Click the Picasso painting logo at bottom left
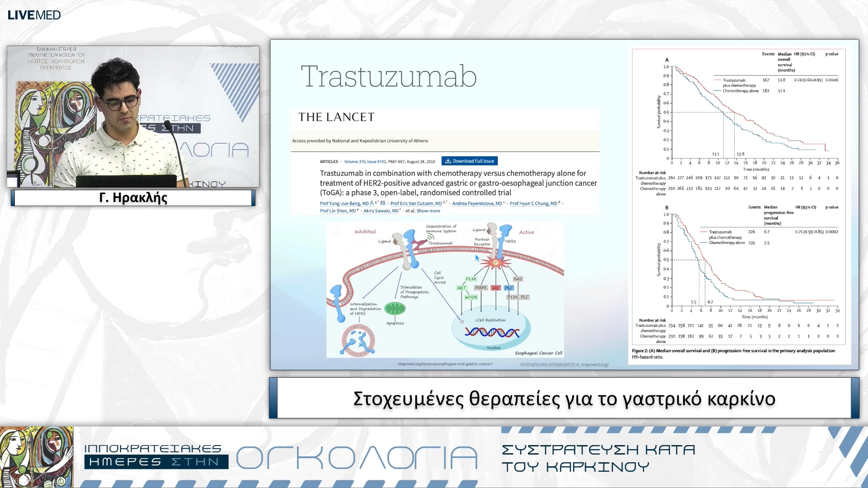The width and height of the screenshot is (868, 488). coord(37,457)
